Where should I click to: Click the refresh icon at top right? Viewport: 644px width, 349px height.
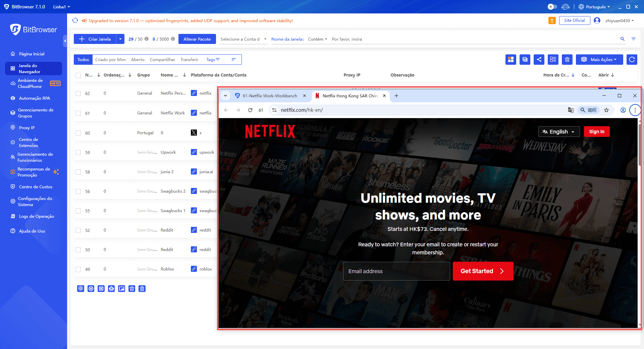[x=632, y=59]
